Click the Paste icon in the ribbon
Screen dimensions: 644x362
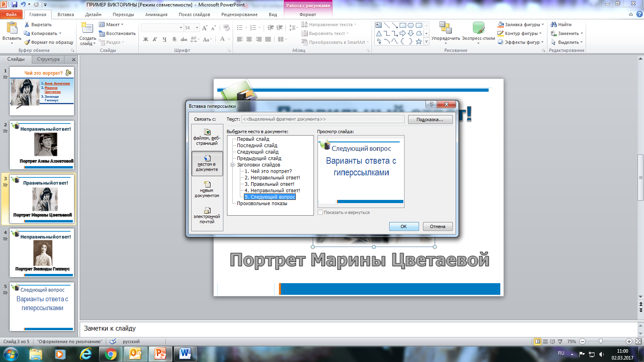[12, 28]
